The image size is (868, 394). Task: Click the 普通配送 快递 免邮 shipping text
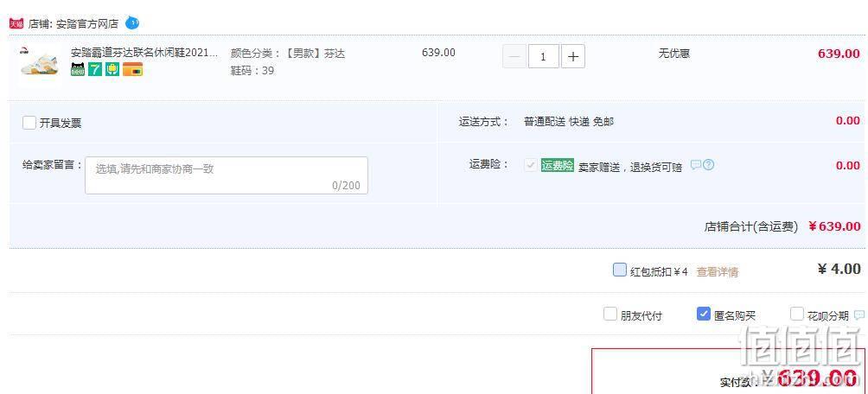(569, 122)
